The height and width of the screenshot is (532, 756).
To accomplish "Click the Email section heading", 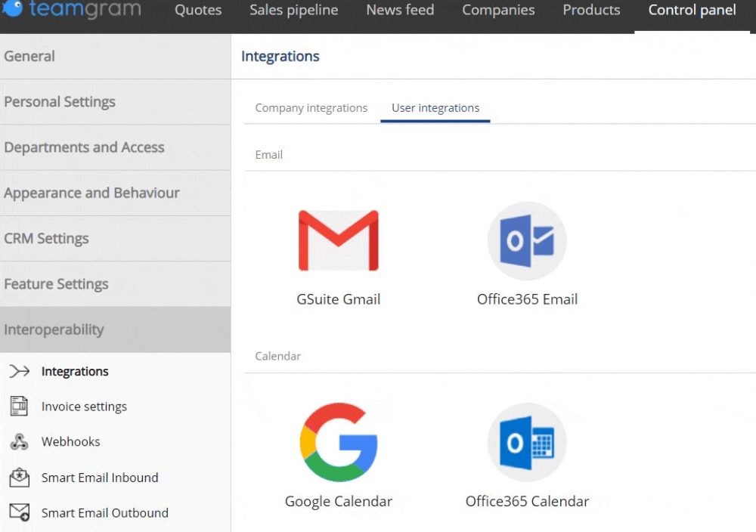I will coord(268,155).
